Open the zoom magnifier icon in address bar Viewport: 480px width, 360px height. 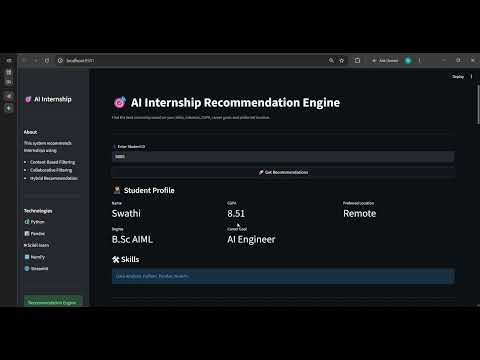click(331, 60)
